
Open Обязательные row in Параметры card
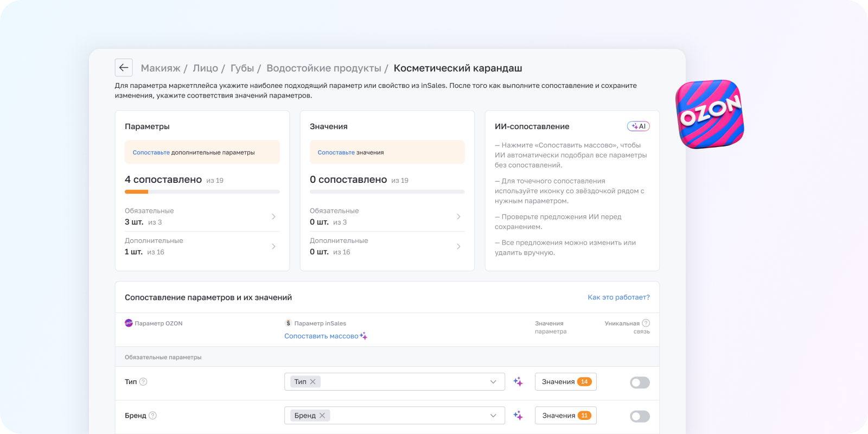coord(202,216)
